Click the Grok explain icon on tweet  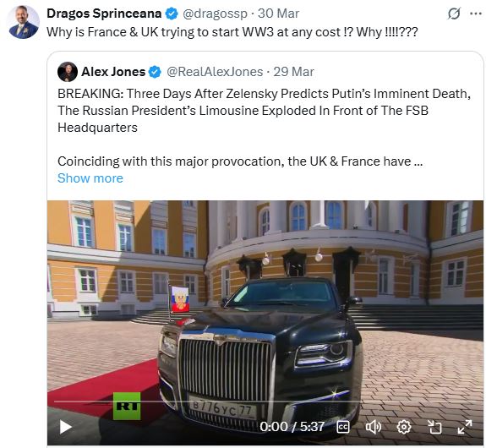454,14
